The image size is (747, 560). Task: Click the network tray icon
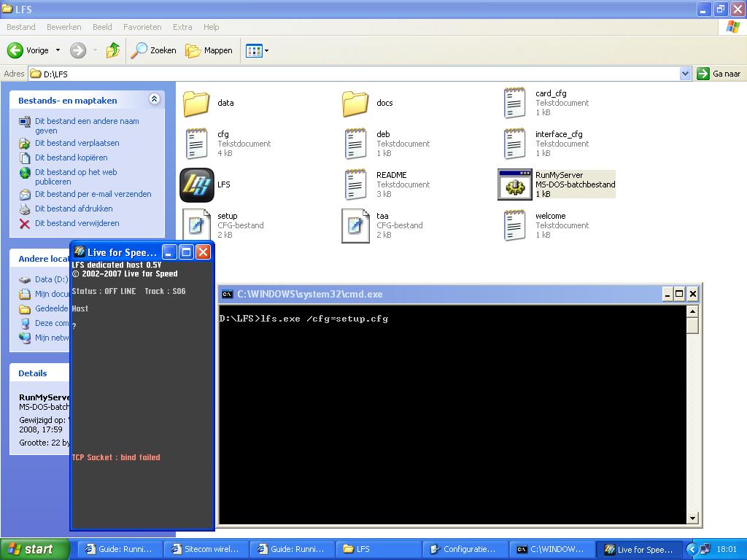click(705, 550)
